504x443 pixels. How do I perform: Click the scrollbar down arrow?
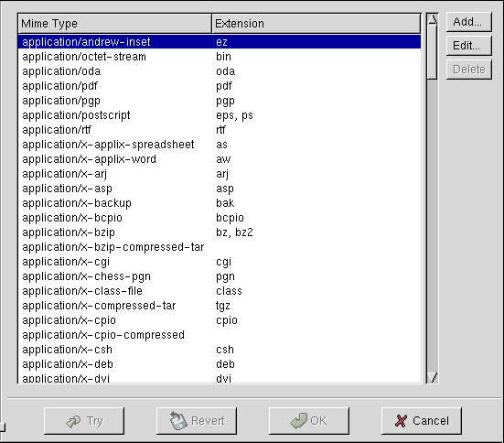[433, 377]
